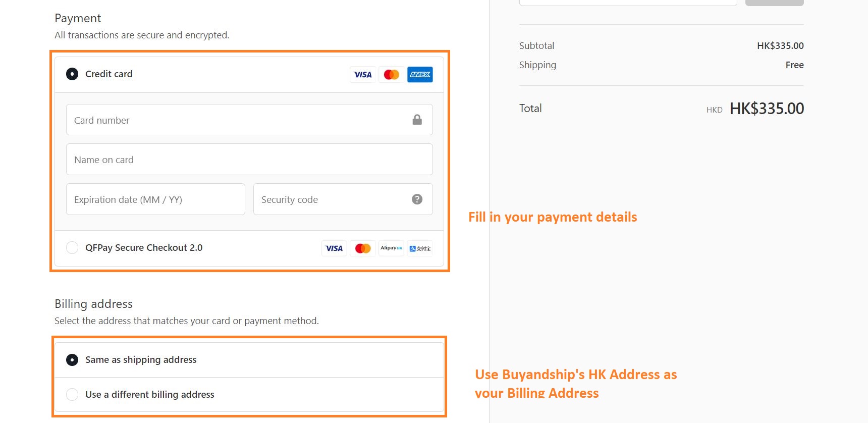Click the AMEX logo beside Credit card
868x423 pixels.
click(x=420, y=75)
